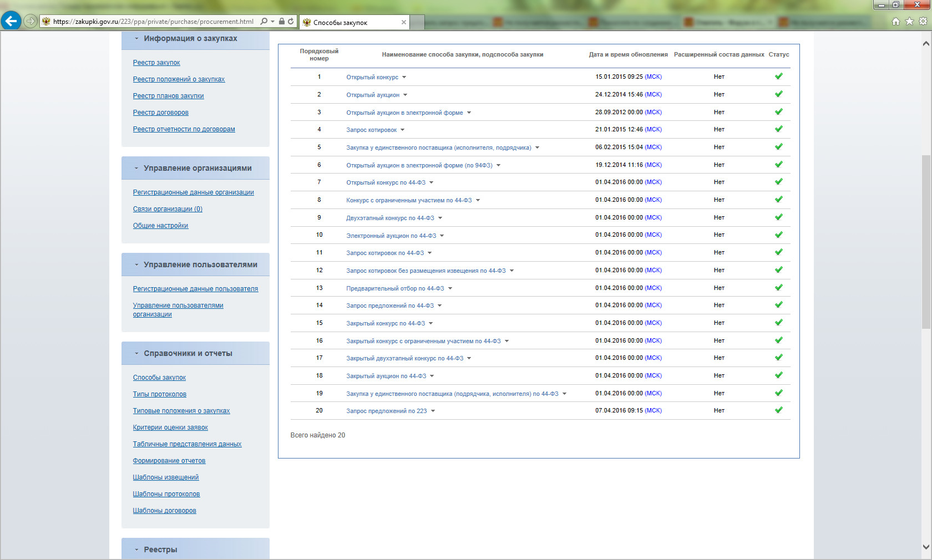Expand dropdown arrow next to Открытый конкурс

404,78
